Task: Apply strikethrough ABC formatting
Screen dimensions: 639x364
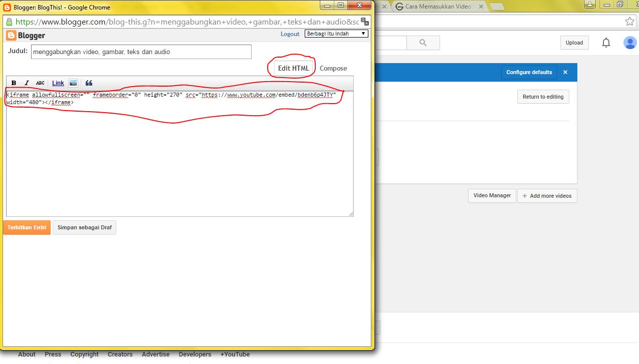Action: [40, 83]
